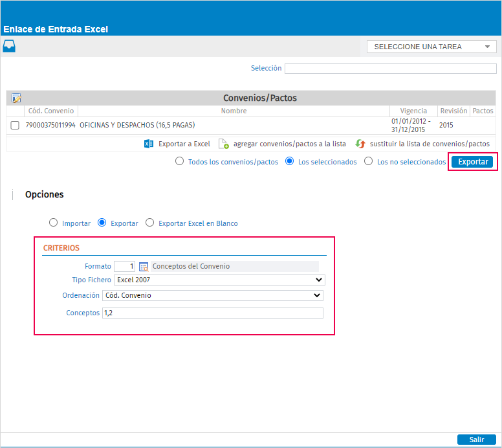Click the edit grid icon beside Convenios/Pactos

click(16, 98)
